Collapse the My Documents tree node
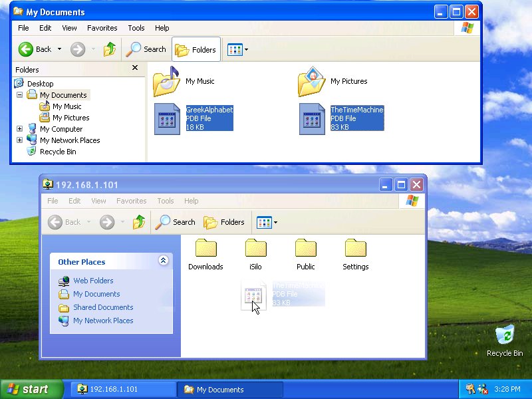 [19, 95]
